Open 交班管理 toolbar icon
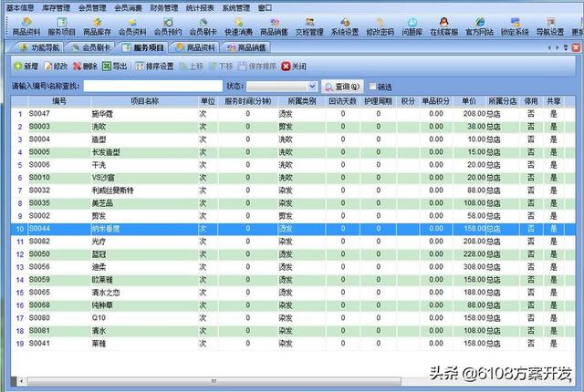Image resolution: width=584 pixels, height=392 pixels. (309, 26)
